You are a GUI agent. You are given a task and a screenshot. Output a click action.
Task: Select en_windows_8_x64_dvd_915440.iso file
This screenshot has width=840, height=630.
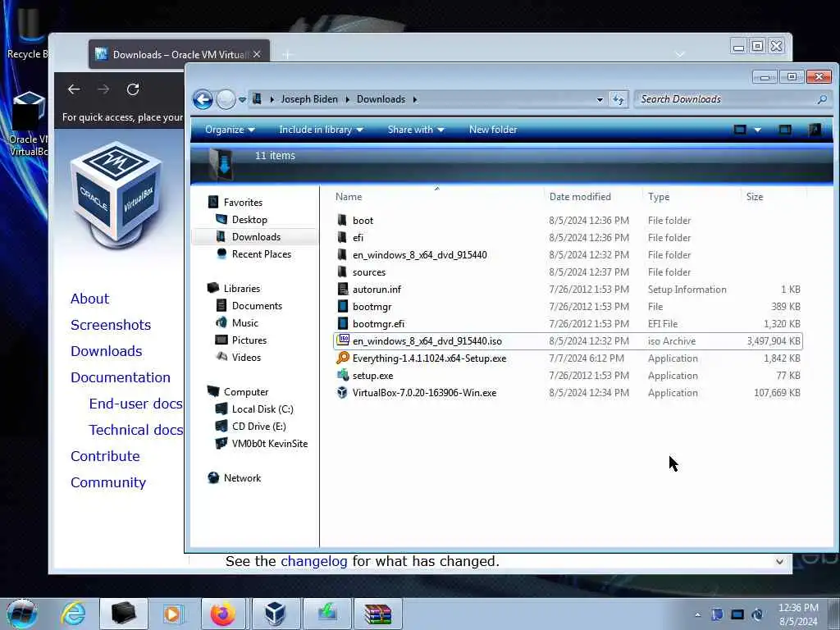[568, 340]
